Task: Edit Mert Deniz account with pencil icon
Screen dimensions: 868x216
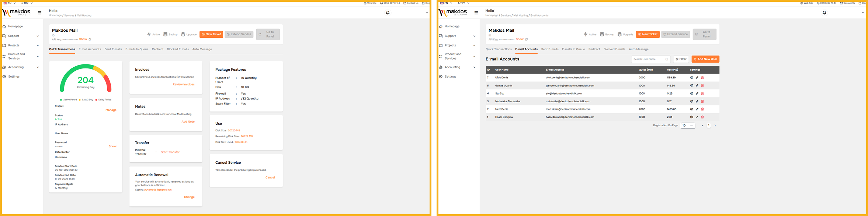Action: (697, 109)
